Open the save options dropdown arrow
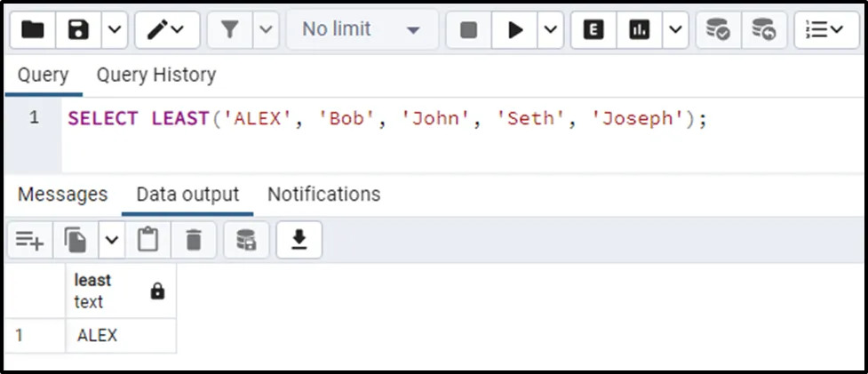Image resolution: width=868 pixels, height=374 pixels. click(x=115, y=30)
